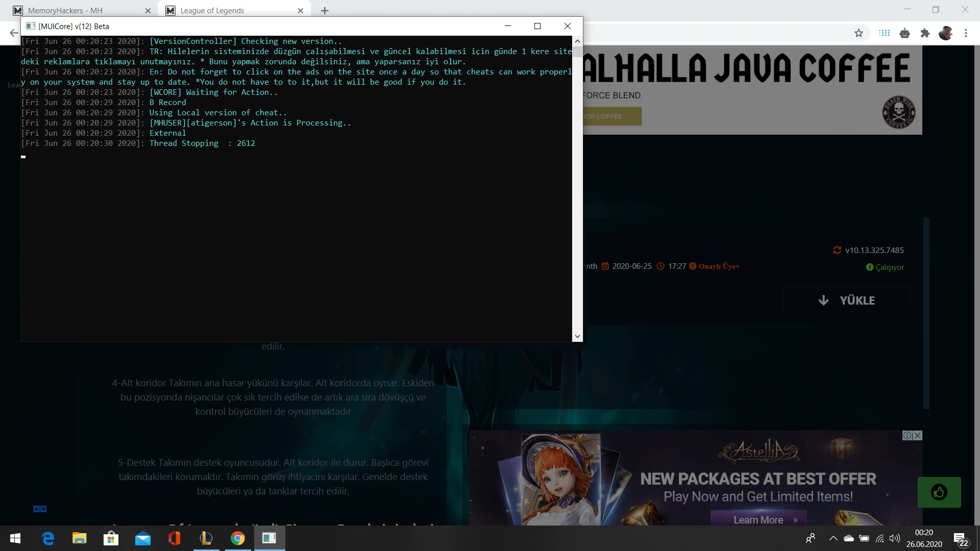Close the MemoryHackers - MH tab
The image size is (980, 551).
(148, 11)
